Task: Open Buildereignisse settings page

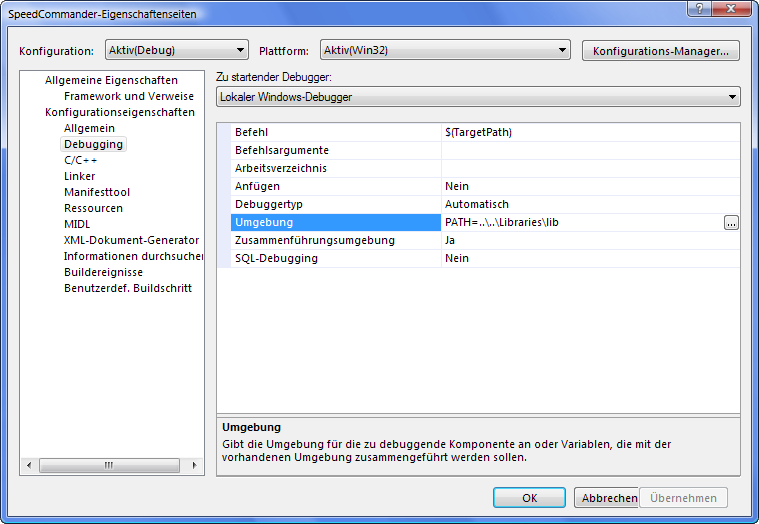Action: (x=103, y=271)
